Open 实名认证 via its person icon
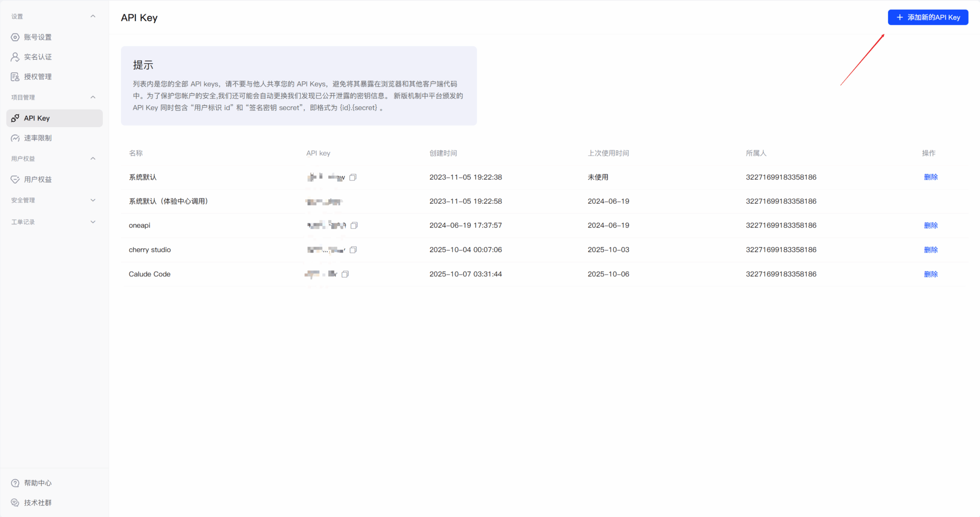Image resolution: width=980 pixels, height=517 pixels. tap(15, 56)
